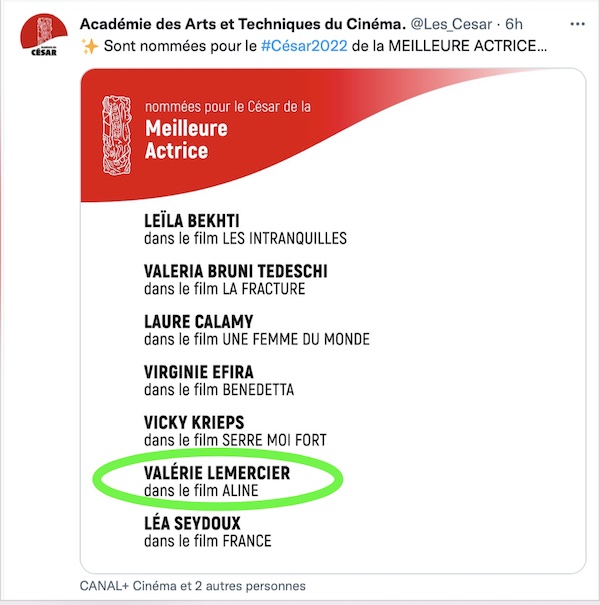The height and width of the screenshot is (605, 600).
Task: Click the 'dans le film ALINE' text
Action: point(201,491)
